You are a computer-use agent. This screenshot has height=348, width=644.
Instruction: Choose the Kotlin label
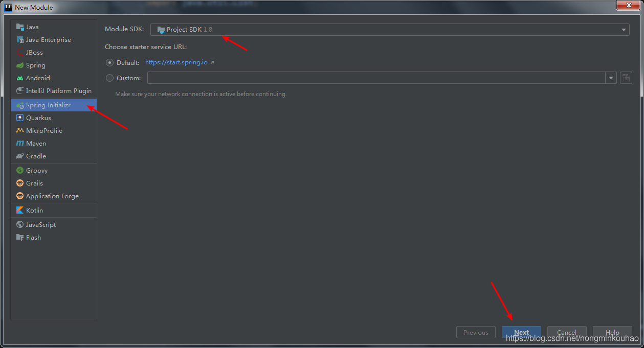coord(34,211)
